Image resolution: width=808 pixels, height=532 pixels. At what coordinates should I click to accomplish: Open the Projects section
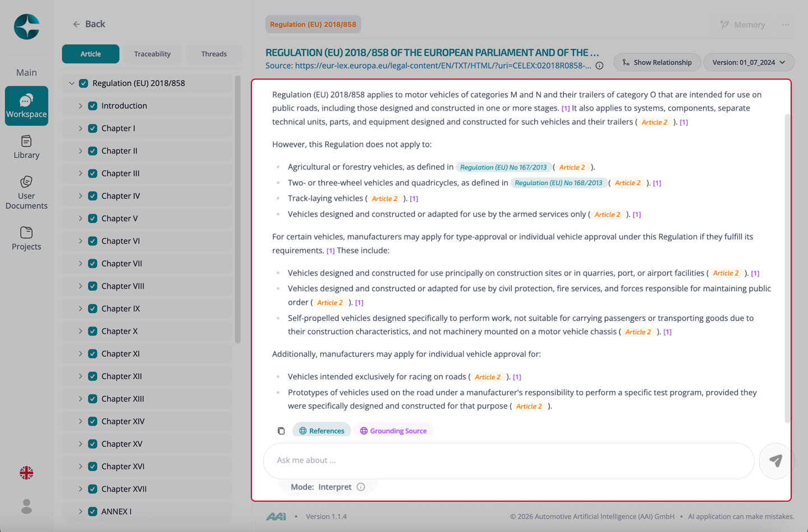pyautogui.click(x=26, y=239)
